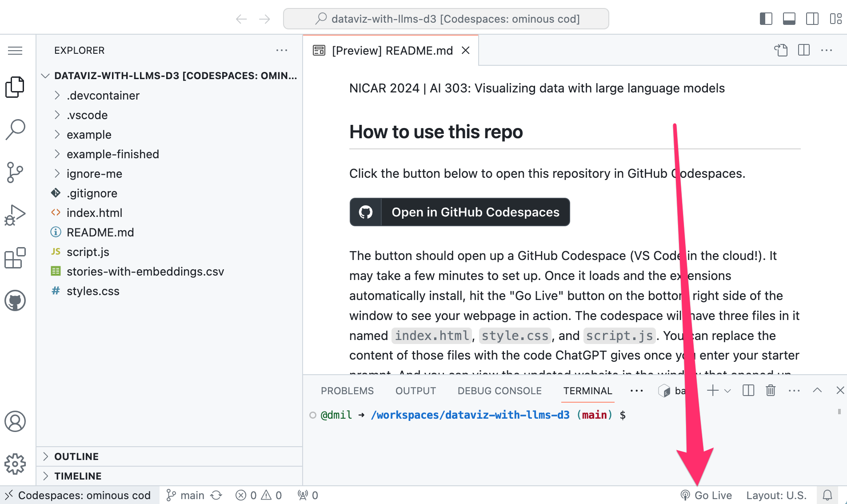Click the command center search box
Viewport: 847px width, 504px height.
click(x=446, y=19)
